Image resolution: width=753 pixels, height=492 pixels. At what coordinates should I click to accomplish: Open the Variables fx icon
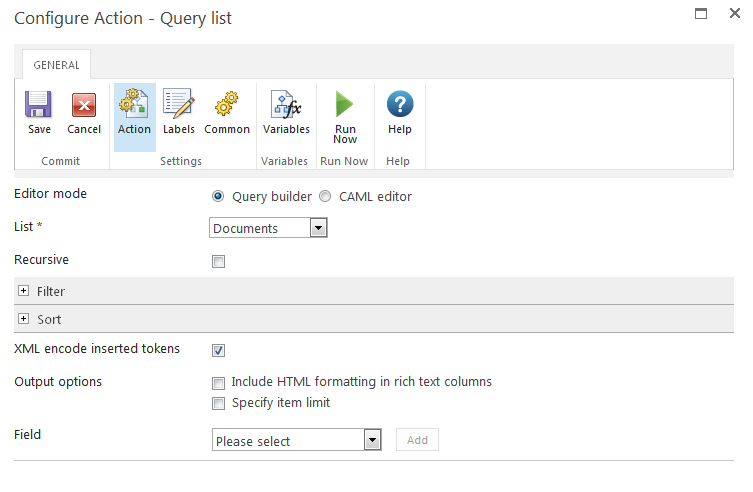286,104
